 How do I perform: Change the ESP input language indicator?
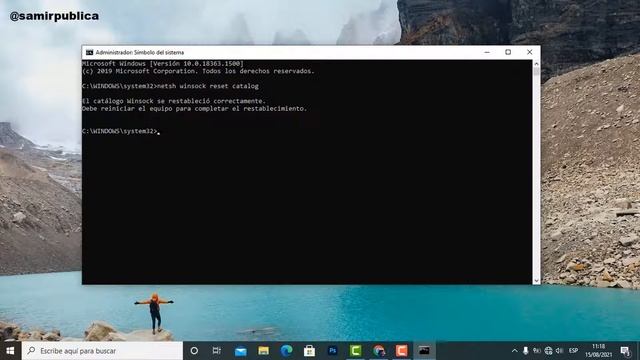point(573,351)
